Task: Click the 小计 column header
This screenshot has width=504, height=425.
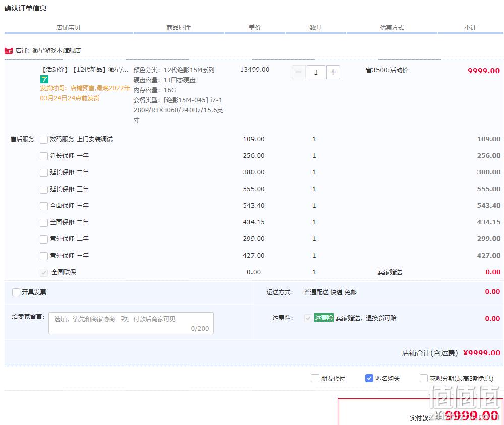Action: click(x=470, y=28)
